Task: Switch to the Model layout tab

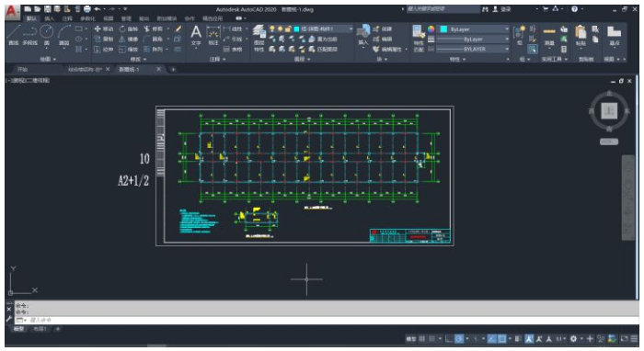Action: (x=19, y=329)
